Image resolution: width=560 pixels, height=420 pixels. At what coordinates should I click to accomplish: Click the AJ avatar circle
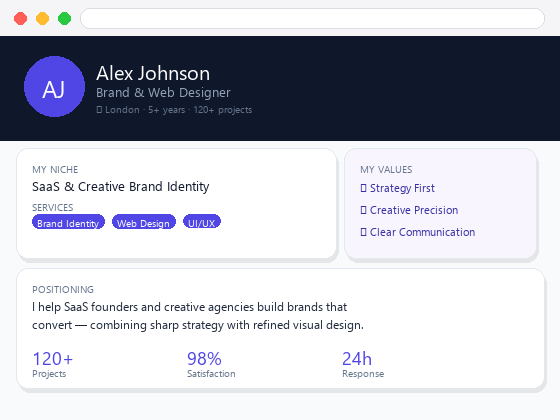[x=54, y=86]
